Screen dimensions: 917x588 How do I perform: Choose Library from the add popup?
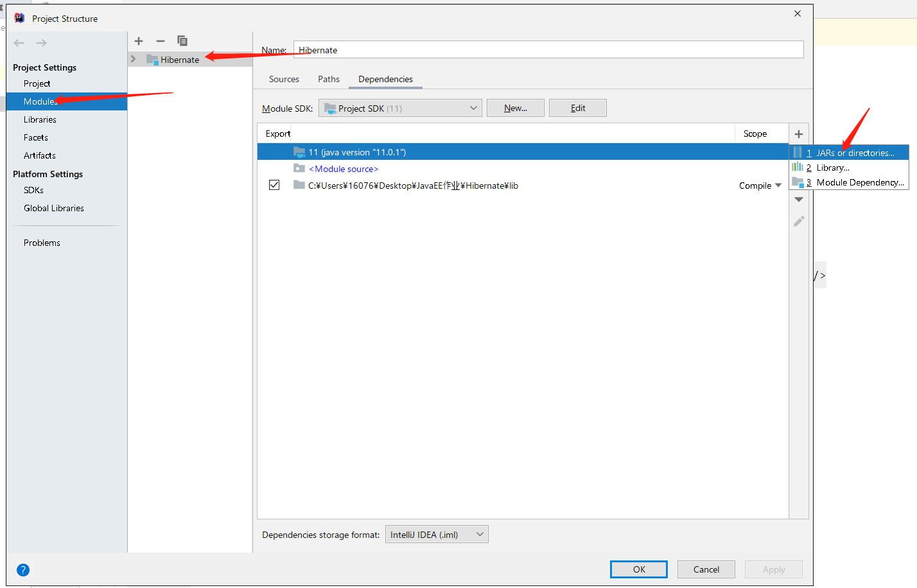[849, 168]
